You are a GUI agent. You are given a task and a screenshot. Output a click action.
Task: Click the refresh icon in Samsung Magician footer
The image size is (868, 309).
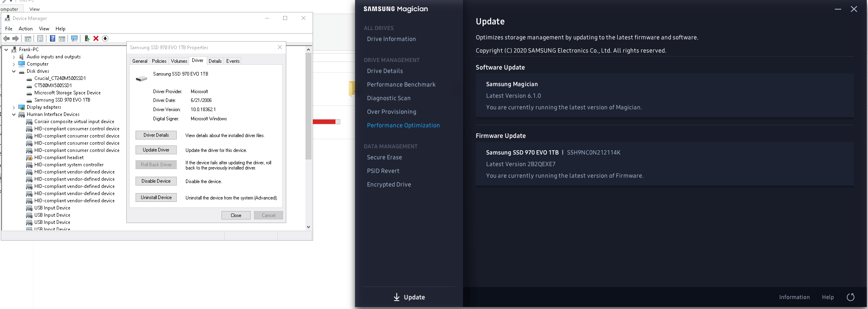(x=851, y=297)
